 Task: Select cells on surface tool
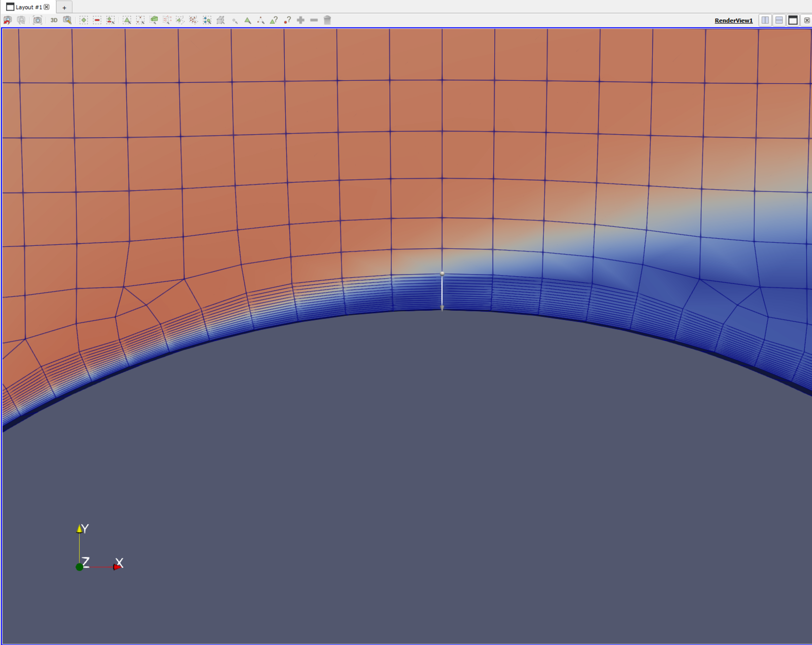coord(127,20)
